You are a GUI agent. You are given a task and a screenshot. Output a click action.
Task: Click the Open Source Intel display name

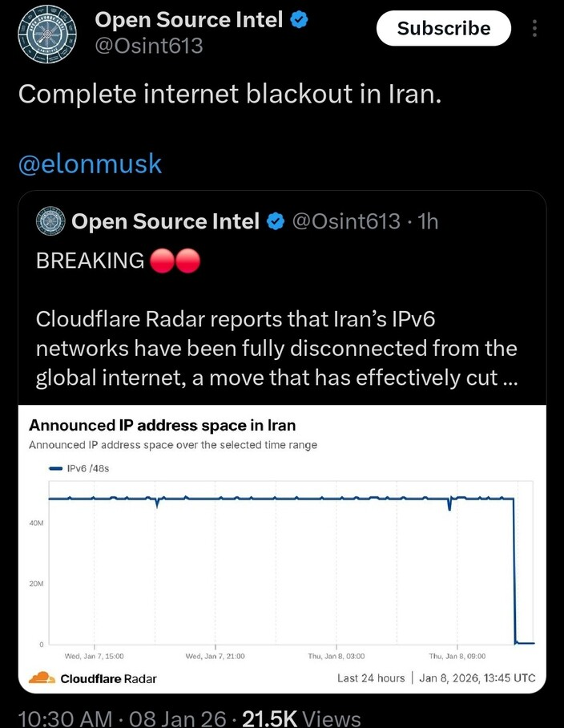(190, 19)
